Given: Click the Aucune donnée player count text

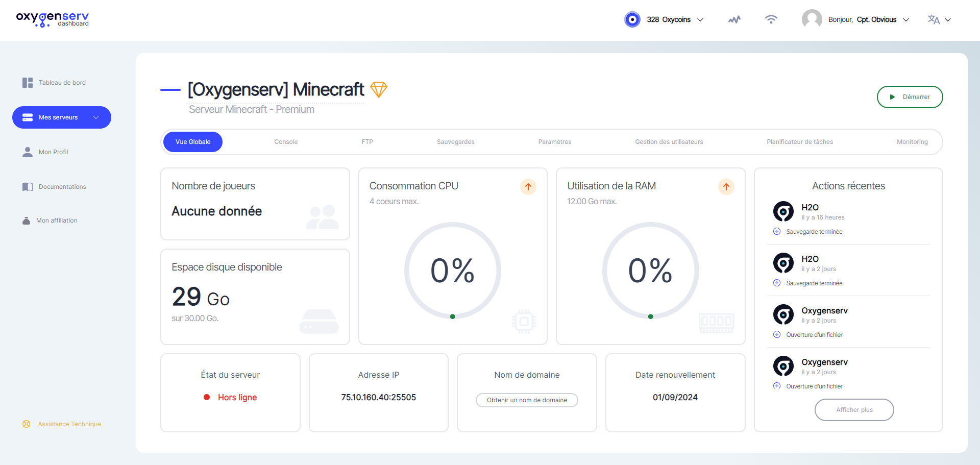Looking at the screenshot, I should click(x=217, y=211).
